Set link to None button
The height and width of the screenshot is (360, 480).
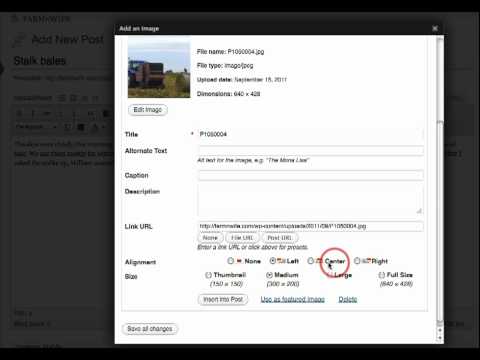(x=210, y=238)
